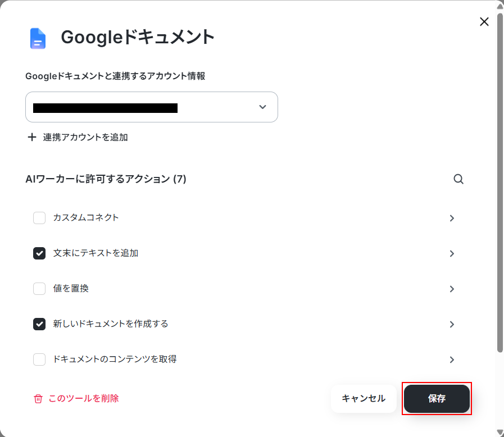Click the plus icon to add linked account

click(x=32, y=137)
